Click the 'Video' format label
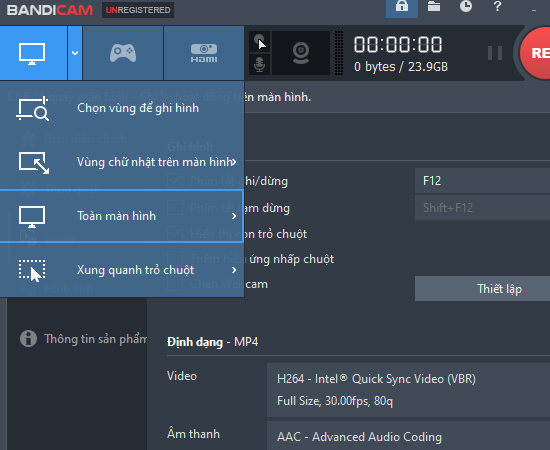The width and height of the screenshot is (550, 450). (182, 376)
